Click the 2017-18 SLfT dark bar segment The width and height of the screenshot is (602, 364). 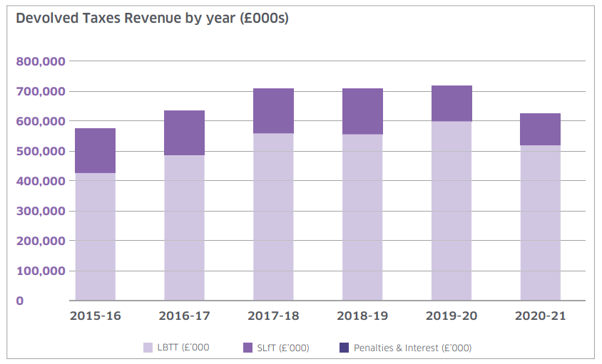coord(273,111)
